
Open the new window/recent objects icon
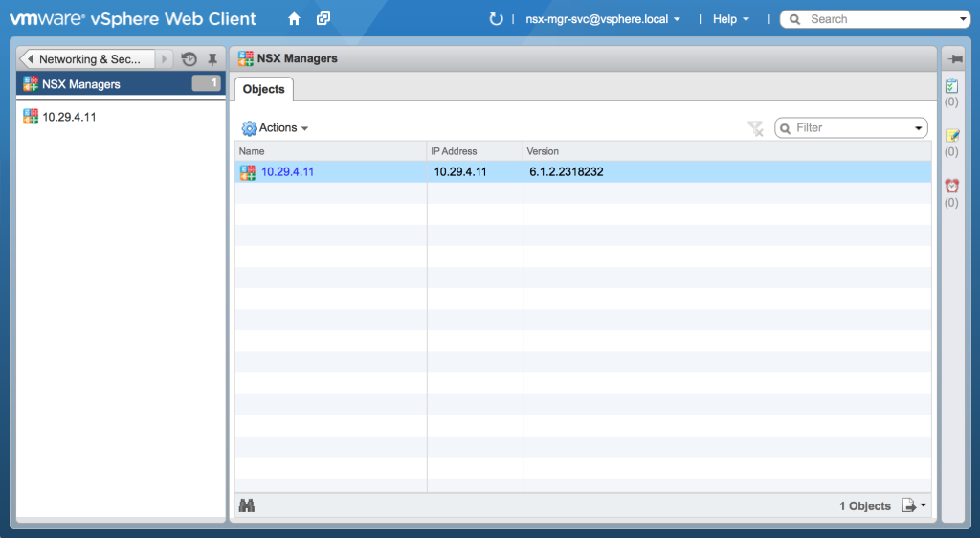(x=323, y=19)
